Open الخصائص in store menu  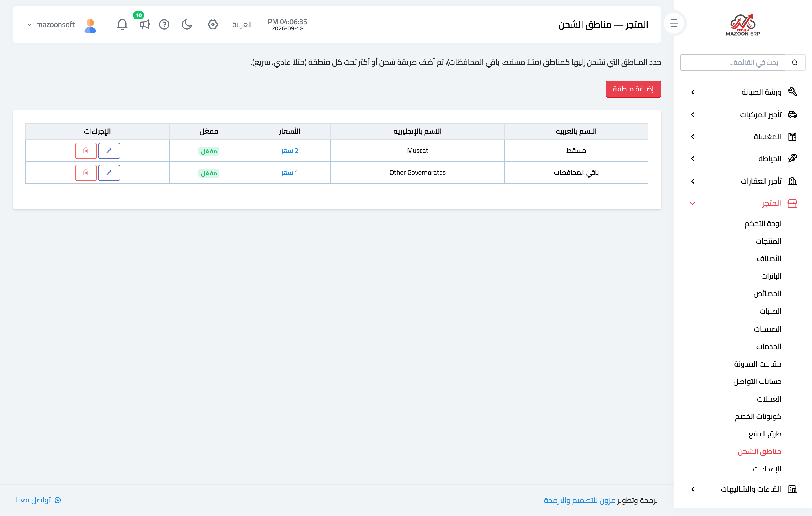pos(767,294)
